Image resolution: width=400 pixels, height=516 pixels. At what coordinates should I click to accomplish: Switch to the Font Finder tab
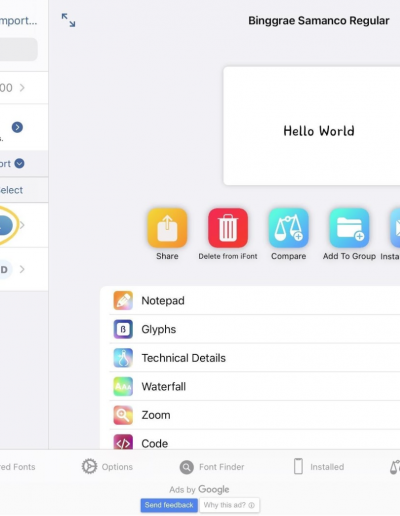(212, 467)
